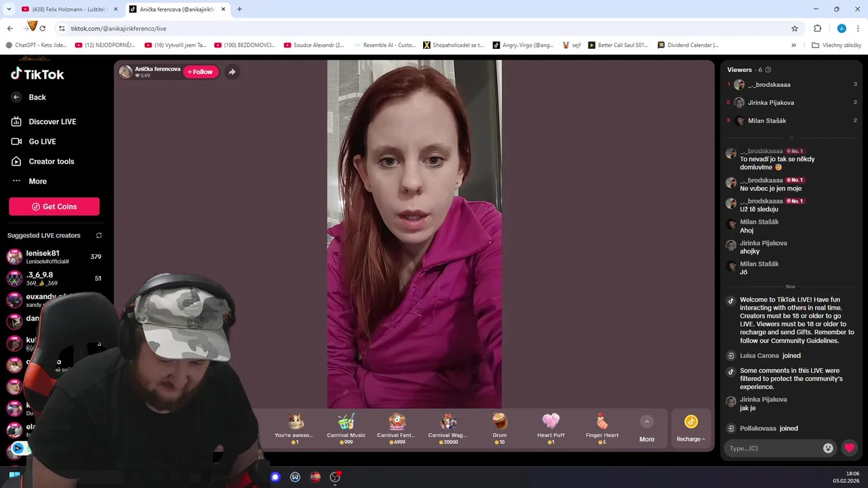
Task: Send the You're awesome gift
Action: pos(295,429)
